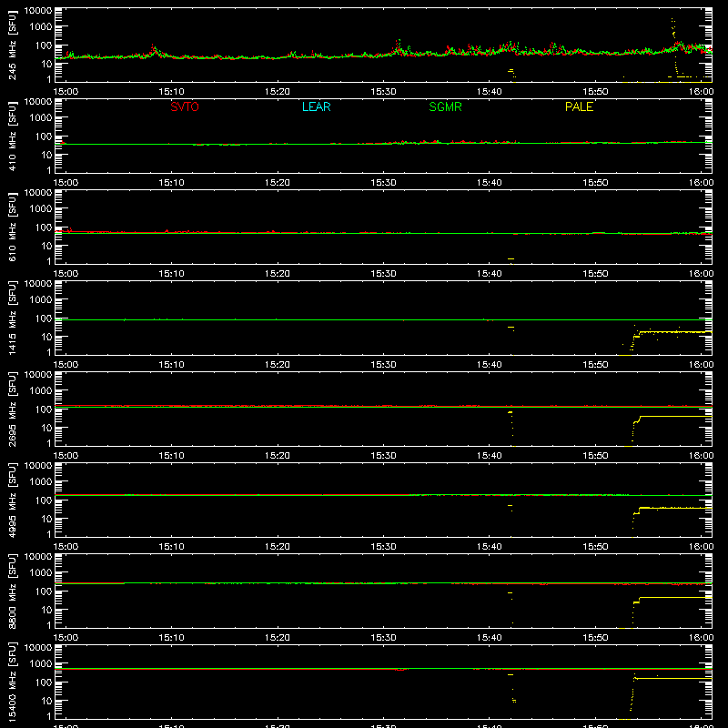
Task: Click 16:00 label under the 2695 MHz plot
Action: pos(701,456)
